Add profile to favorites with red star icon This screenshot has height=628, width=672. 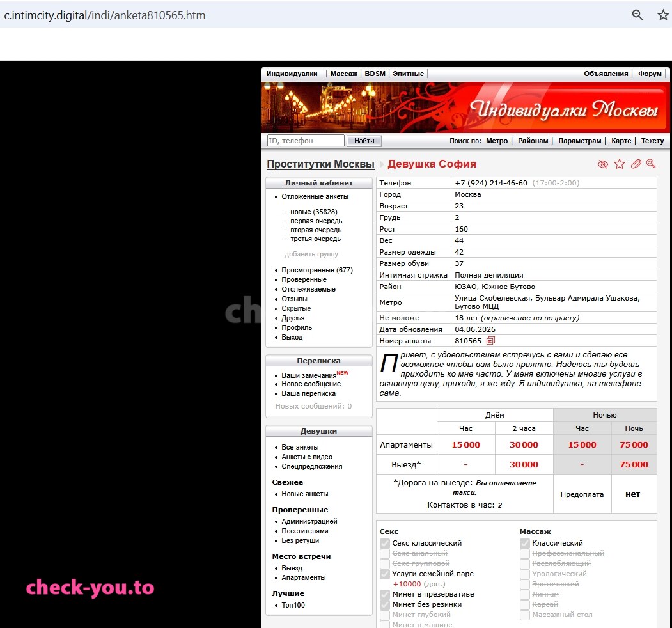click(620, 164)
